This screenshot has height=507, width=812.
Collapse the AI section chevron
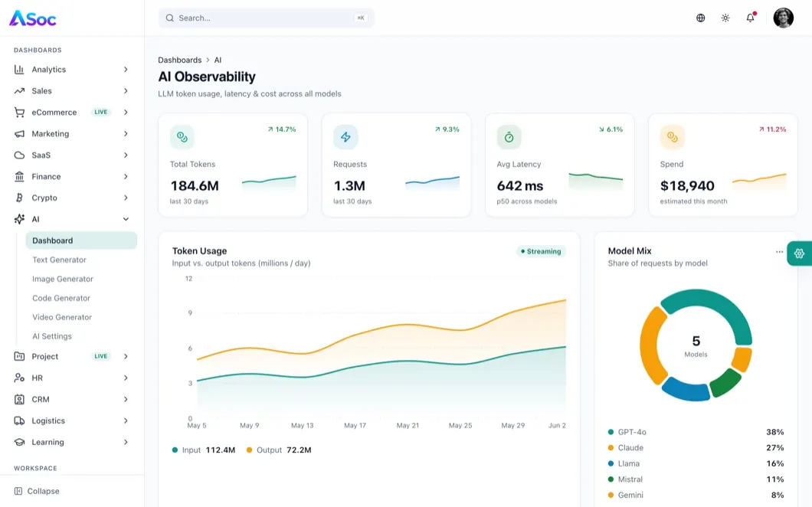[x=126, y=219]
